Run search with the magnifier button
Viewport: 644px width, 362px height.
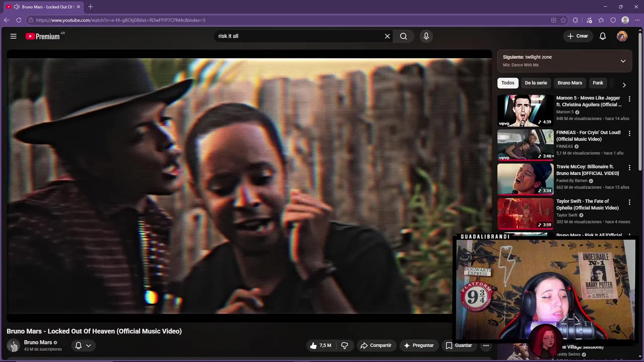404,36
